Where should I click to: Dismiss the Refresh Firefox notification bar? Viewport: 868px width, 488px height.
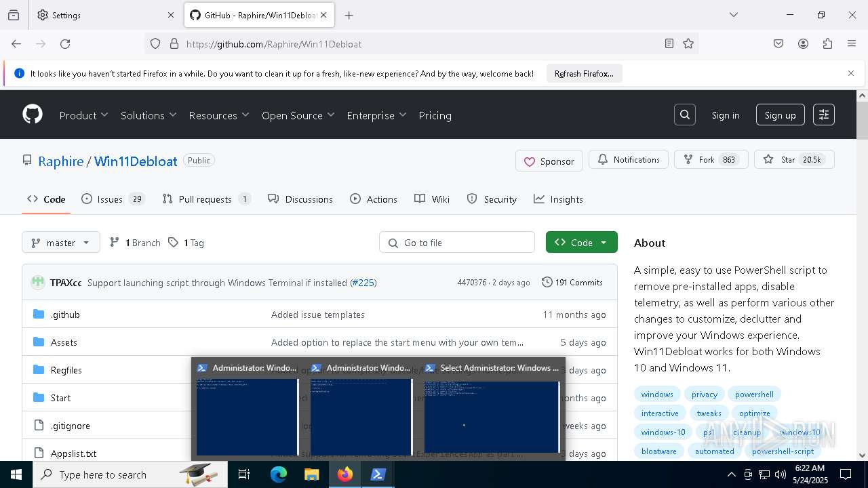point(851,73)
